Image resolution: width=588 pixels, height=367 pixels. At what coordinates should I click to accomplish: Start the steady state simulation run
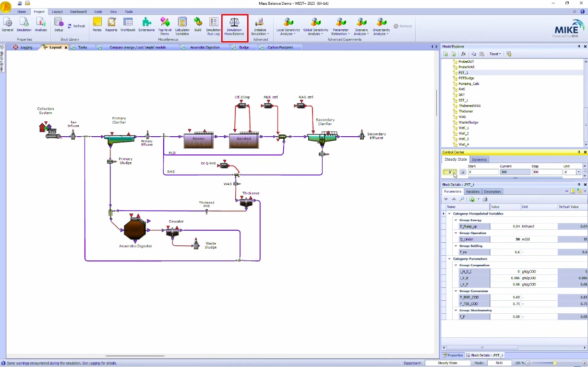(x=450, y=172)
